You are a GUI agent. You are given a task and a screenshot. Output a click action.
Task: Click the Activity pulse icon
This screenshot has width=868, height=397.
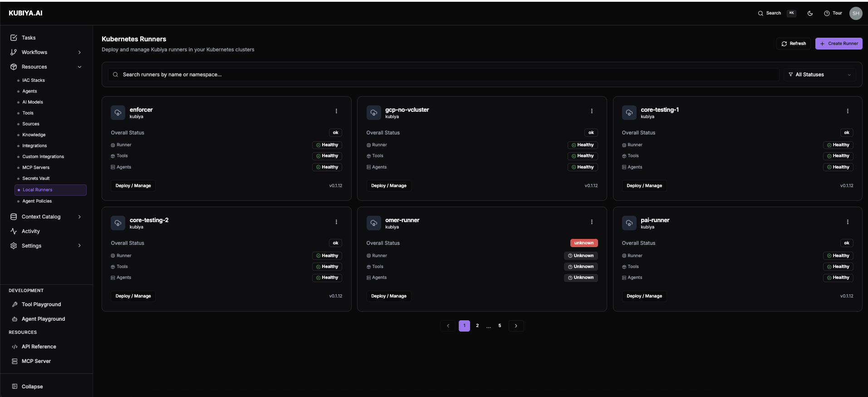coord(14,231)
